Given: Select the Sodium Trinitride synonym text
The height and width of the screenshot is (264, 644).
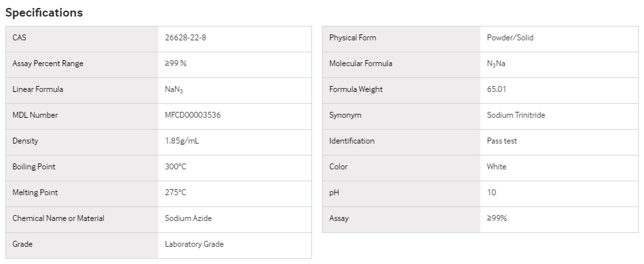Looking at the screenshot, I should [x=516, y=115].
